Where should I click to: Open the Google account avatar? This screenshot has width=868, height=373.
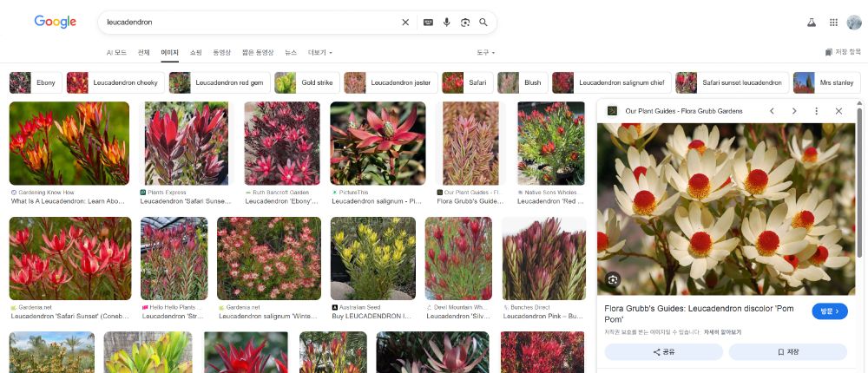(x=854, y=23)
